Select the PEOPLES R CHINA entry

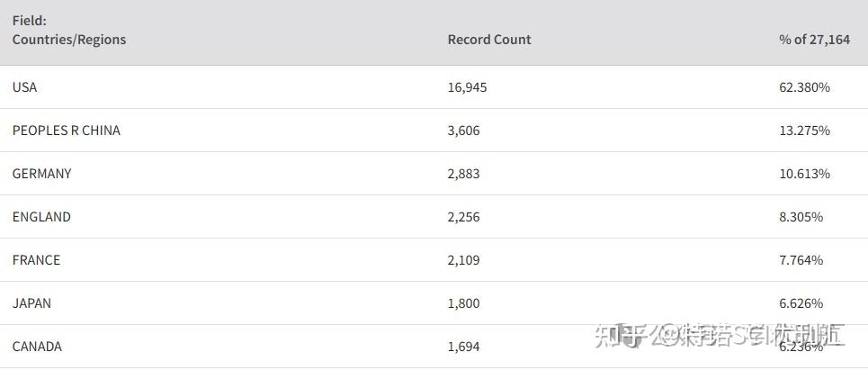67,131
